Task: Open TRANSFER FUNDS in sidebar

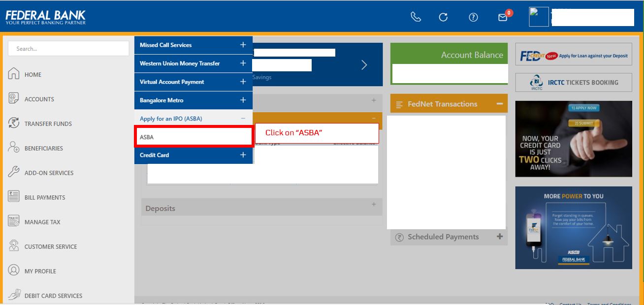Action: pyautogui.click(x=48, y=124)
